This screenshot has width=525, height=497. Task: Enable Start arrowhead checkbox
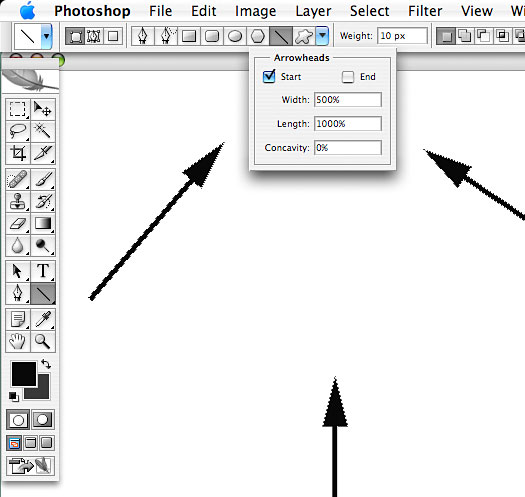coord(269,77)
